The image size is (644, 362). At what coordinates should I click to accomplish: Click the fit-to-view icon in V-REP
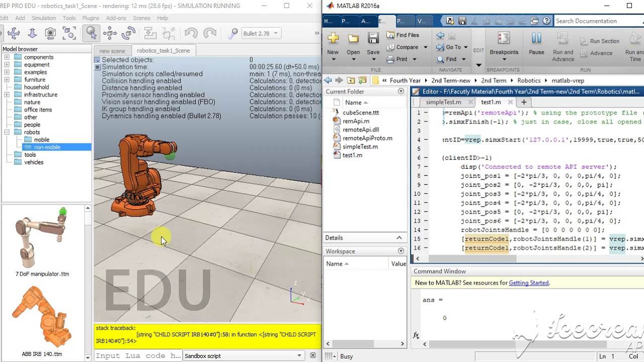click(x=69, y=34)
